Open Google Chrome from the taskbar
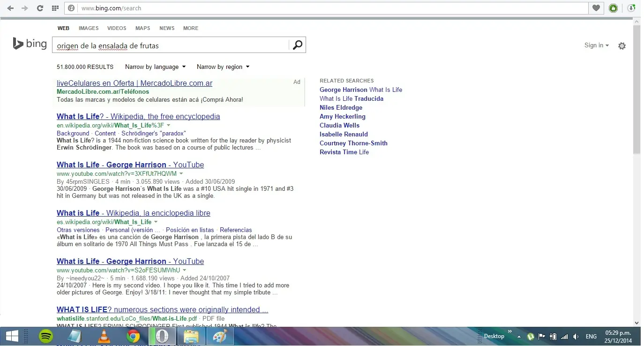The height and width of the screenshot is (346, 644). tap(133, 336)
